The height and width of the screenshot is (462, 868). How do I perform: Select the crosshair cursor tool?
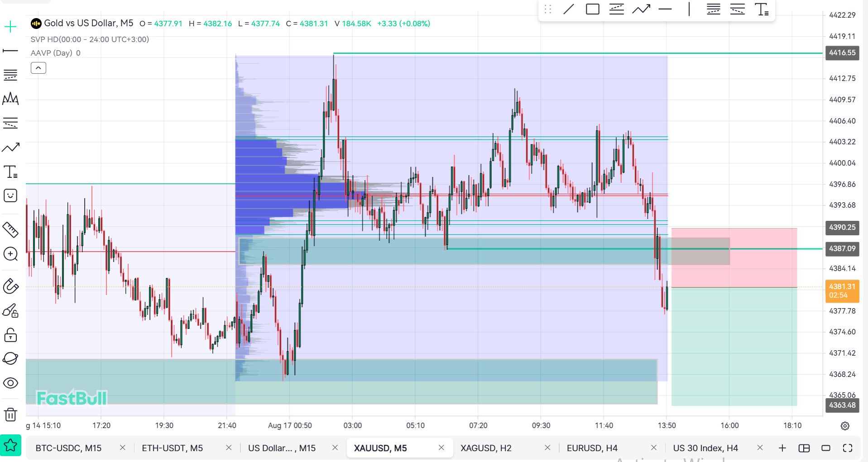[10, 27]
